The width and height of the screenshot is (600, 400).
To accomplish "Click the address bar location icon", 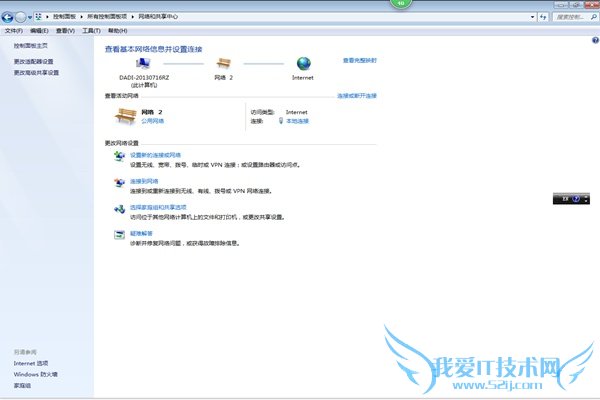I will coord(38,17).
